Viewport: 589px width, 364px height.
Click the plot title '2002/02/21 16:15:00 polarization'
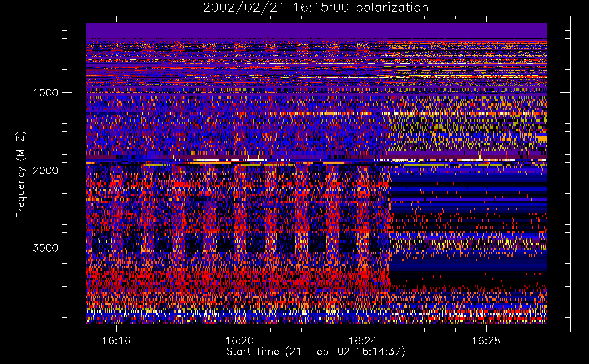316,8
